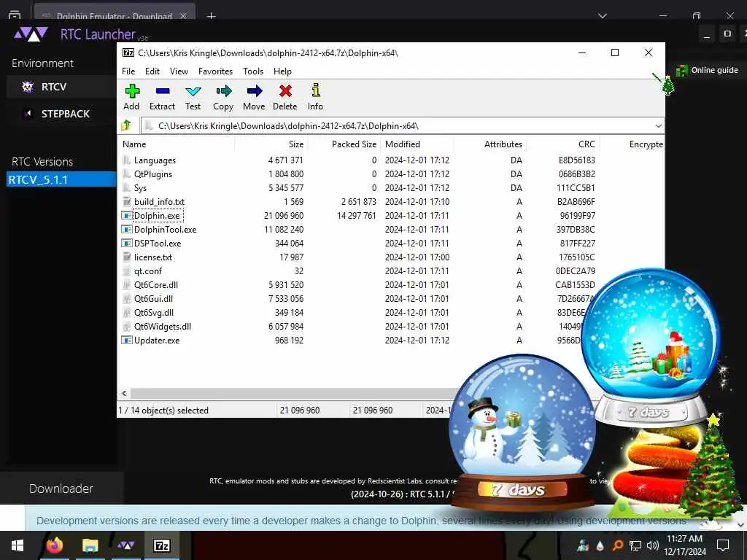Click the RTC Launcher logo
Image resolution: width=747 pixels, height=560 pixels.
click(31, 34)
